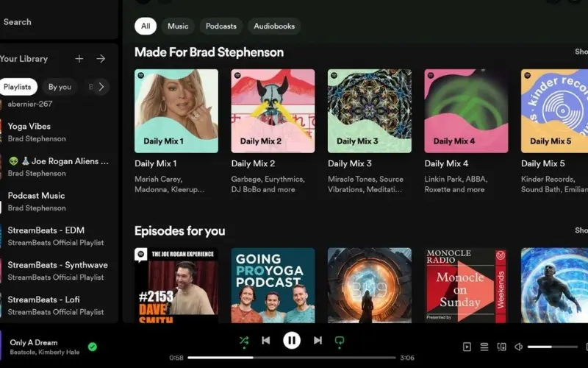This screenshot has width=588, height=368.
Task: Create a new playlist with plus icon
Action: [79, 59]
